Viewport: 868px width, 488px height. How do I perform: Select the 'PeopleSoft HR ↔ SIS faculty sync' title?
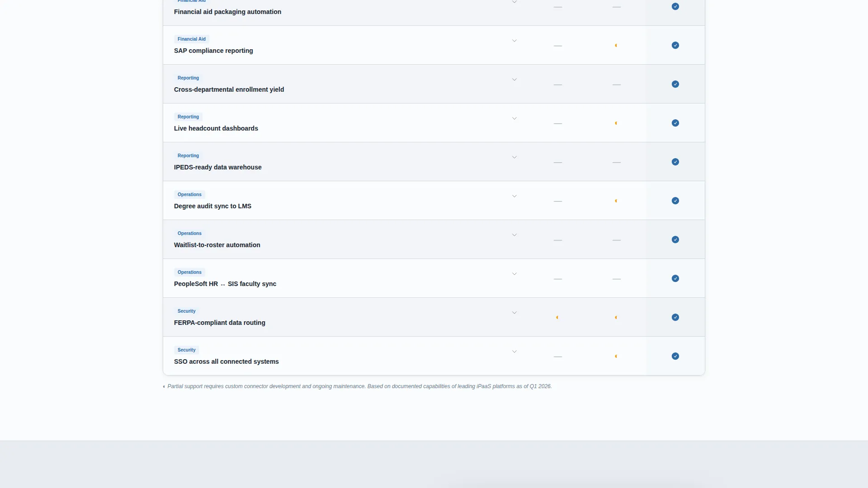coord(225,284)
